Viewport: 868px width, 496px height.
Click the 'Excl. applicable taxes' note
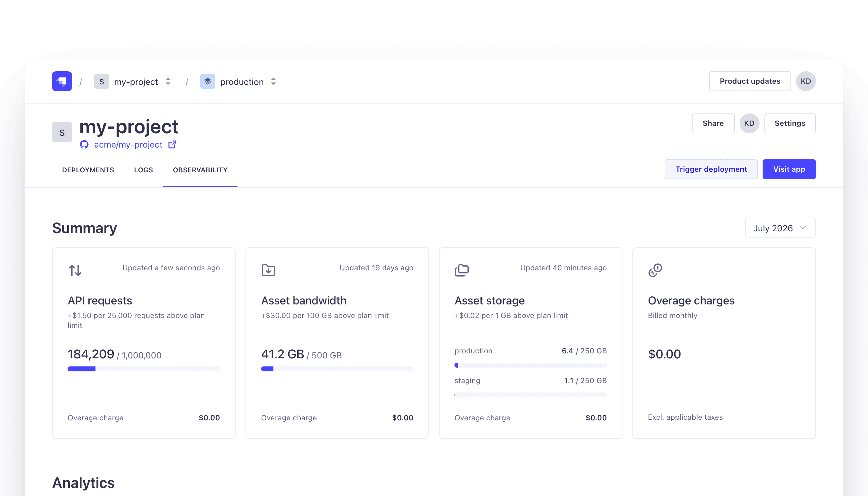(x=685, y=417)
